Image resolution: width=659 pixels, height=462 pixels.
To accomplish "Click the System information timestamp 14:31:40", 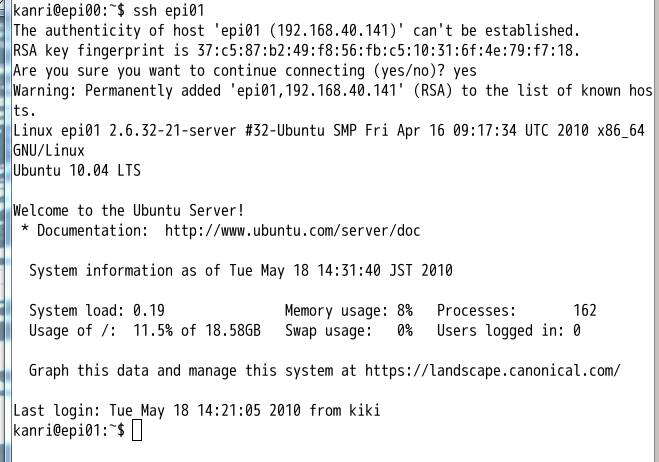I will (351, 271).
